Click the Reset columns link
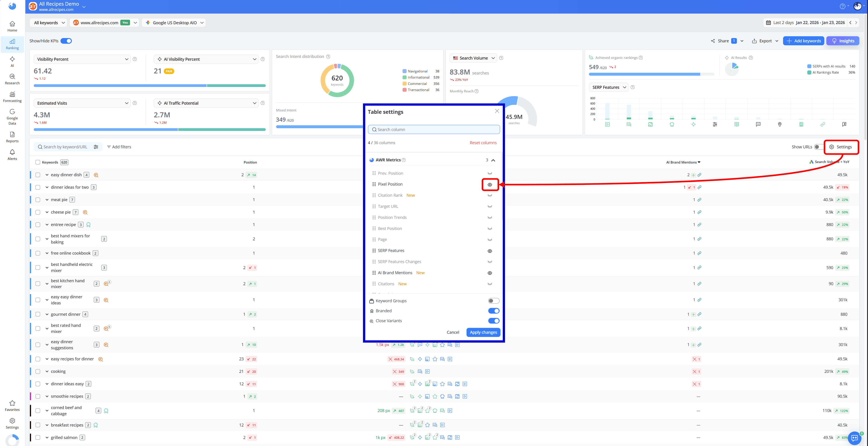 [483, 143]
